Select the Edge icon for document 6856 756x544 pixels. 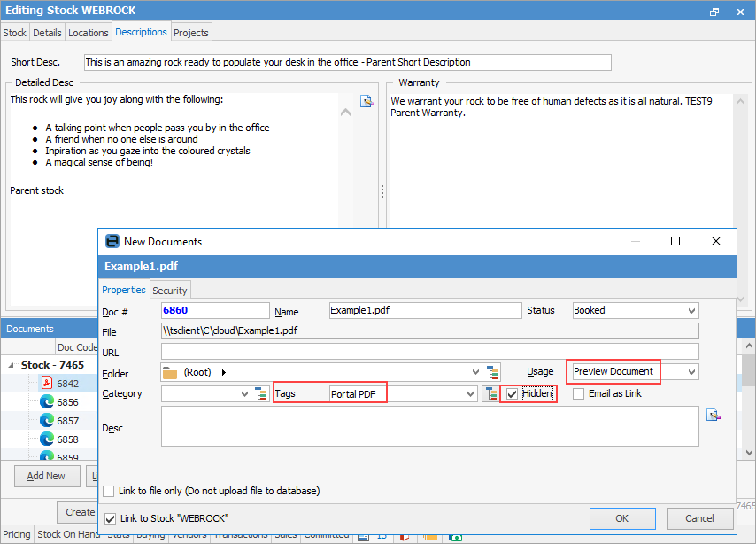[x=47, y=401]
